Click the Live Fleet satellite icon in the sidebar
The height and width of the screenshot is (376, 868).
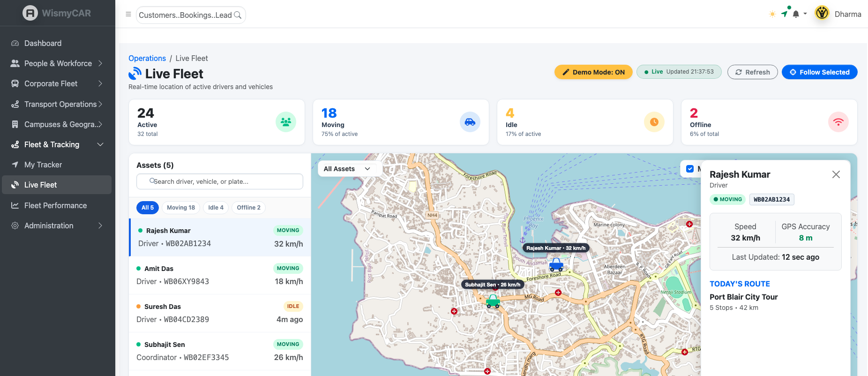coord(15,185)
